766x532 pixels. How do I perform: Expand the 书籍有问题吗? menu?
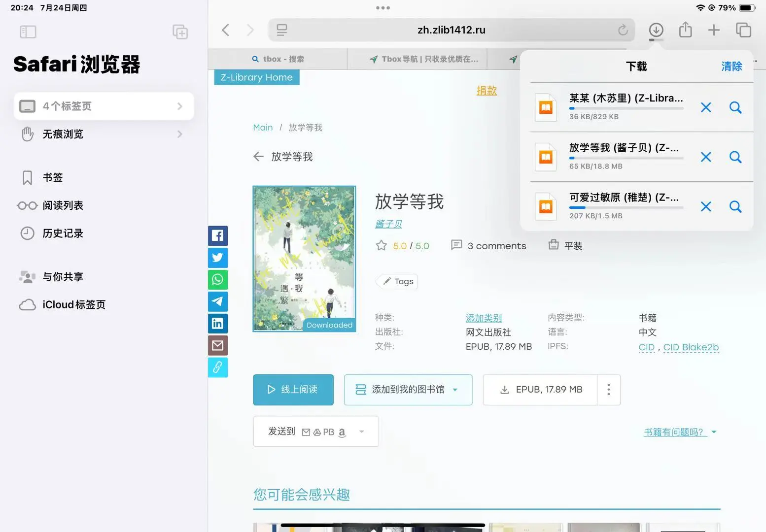click(x=680, y=432)
